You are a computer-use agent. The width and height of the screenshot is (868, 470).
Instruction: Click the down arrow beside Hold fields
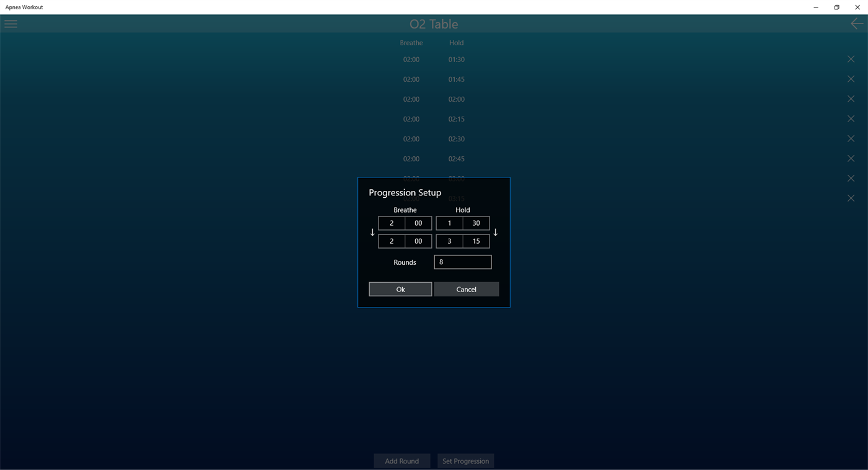tap(495, 232)
